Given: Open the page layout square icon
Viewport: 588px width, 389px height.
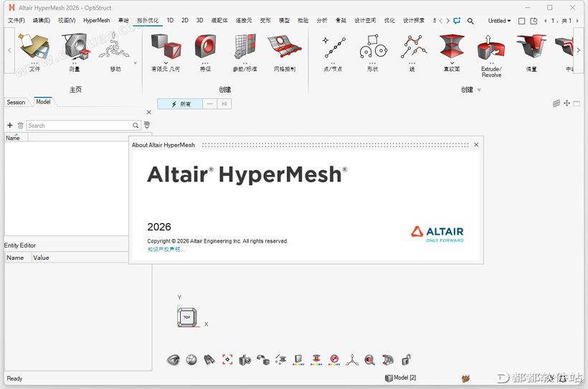Looking at the screenshot, I should pyautogui.click(x=521, y=21).
